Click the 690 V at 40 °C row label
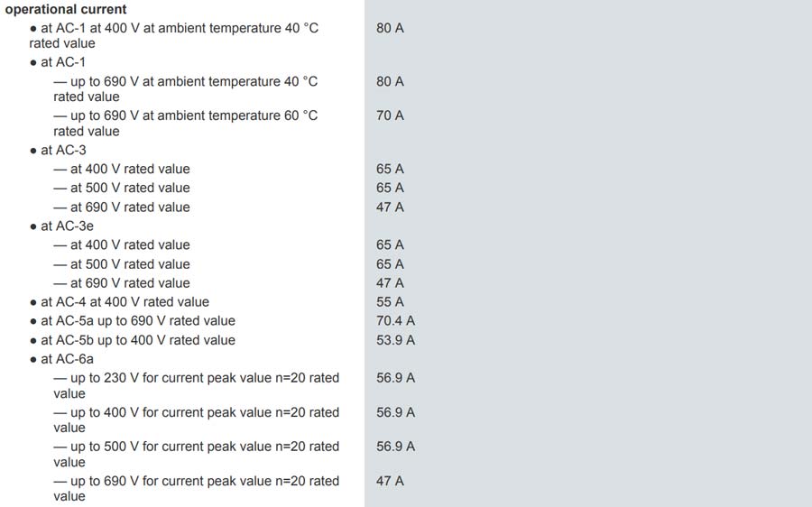The height and width of the screenshot is (507, 812). coord(185,89)
